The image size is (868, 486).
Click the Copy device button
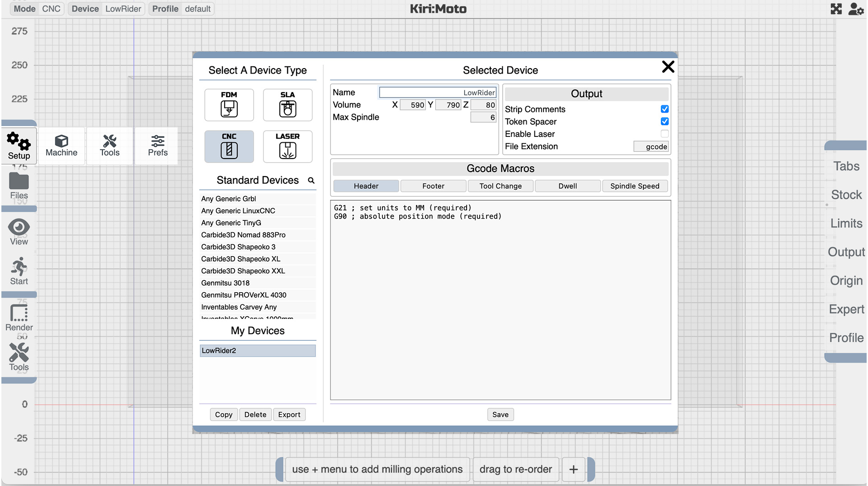[x=224, y=415]
